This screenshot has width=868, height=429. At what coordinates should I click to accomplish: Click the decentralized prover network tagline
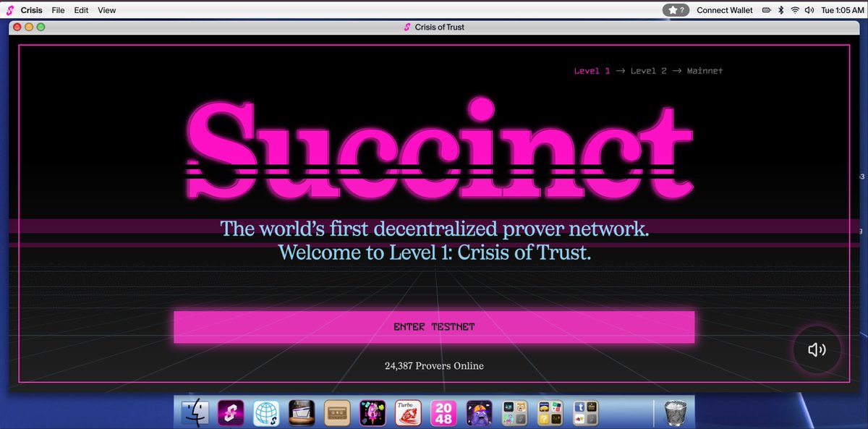(435, 229)
